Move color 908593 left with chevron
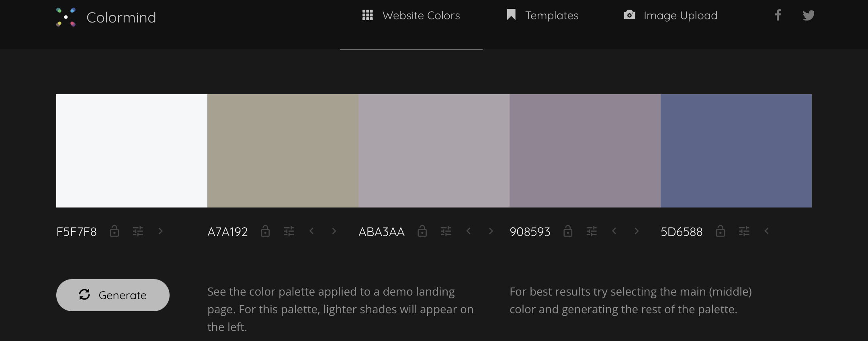 click(x=614, y=231)
